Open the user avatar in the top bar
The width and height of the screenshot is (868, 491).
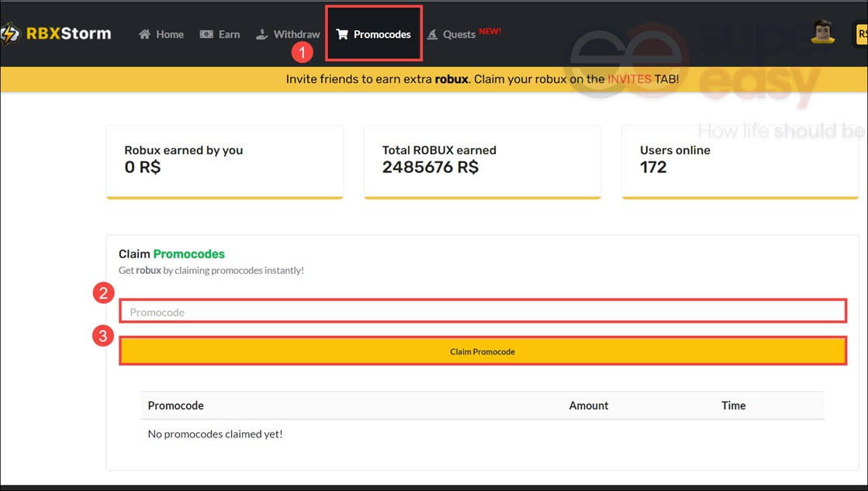822,32
